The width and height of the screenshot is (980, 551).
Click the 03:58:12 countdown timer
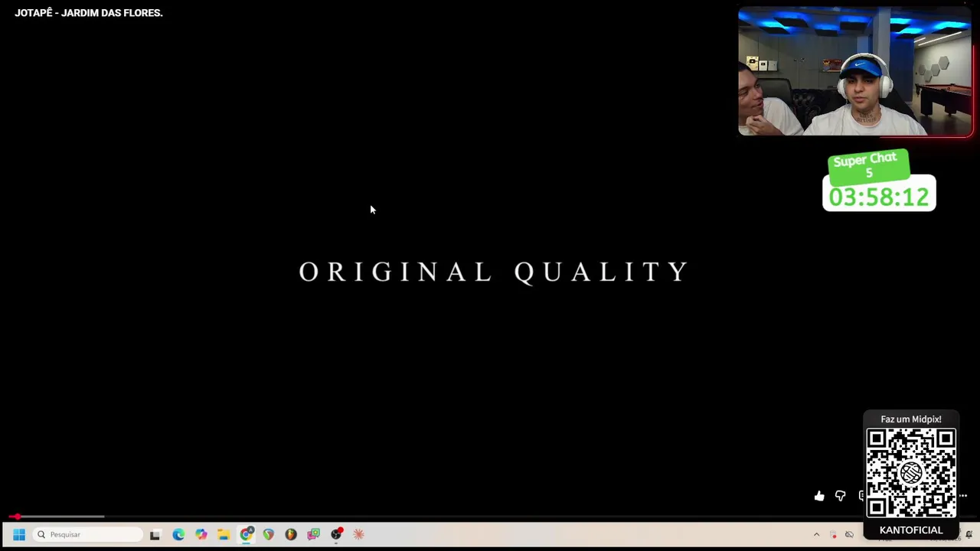(879, 197)
